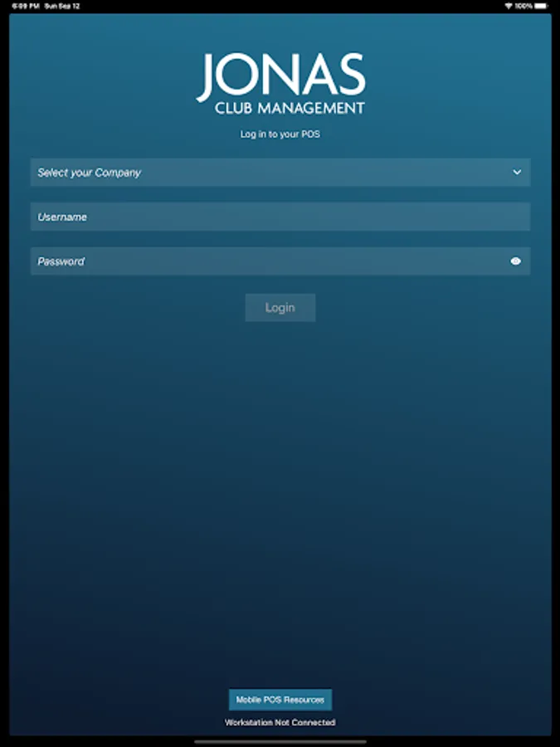This screenshot has width=560, height=747.
Task: Click the Jonas Club Management logo
Action: (280, 83)
